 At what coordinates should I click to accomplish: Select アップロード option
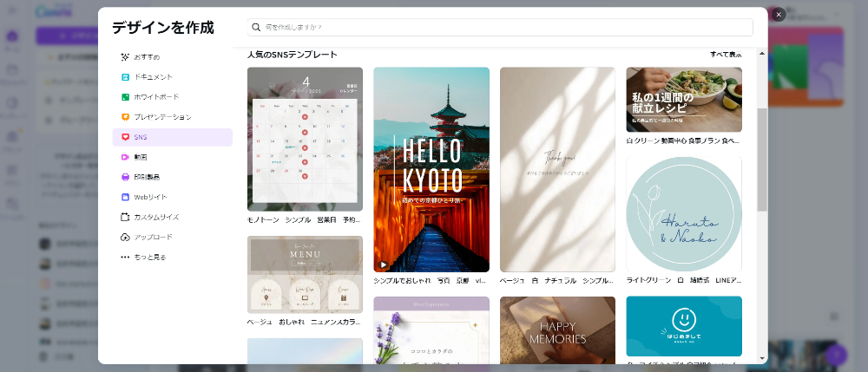[x=172, y=237]
